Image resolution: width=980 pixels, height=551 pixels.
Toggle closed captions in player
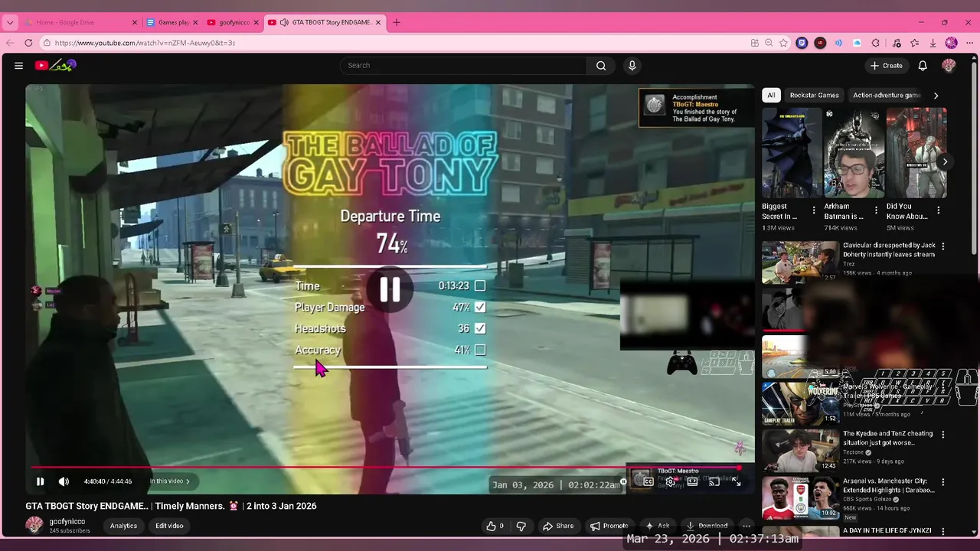[648, 481]
